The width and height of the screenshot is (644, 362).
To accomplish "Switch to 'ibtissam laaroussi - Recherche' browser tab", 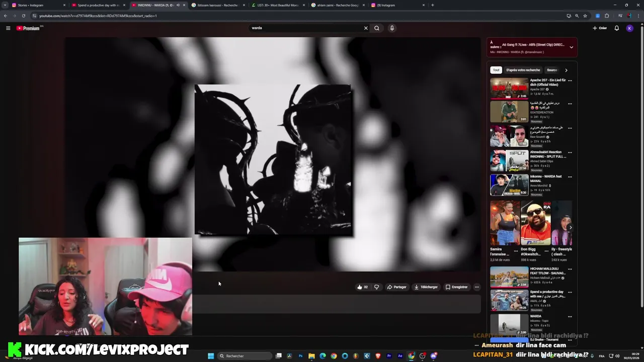I will click(x=218, y=5).
